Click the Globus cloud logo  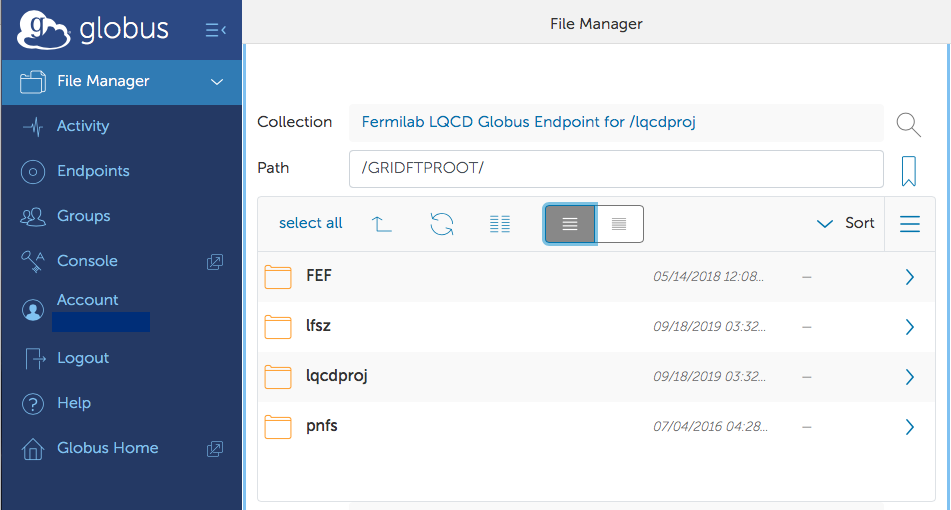[x=44, y=29]
